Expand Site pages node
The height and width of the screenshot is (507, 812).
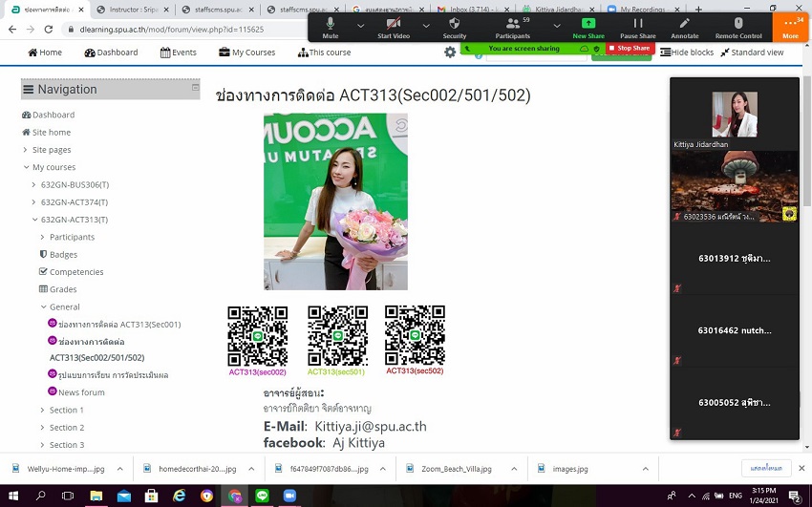coord(26,150)
